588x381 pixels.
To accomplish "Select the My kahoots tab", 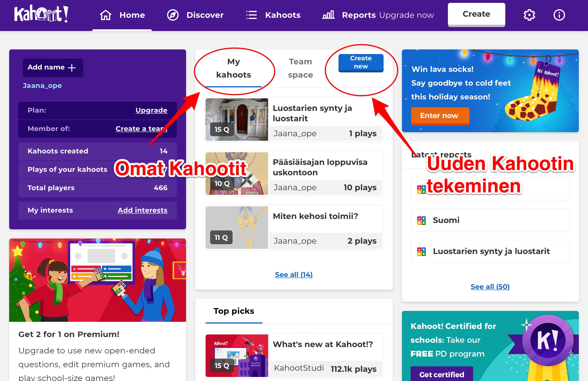I will click(233, 68).
